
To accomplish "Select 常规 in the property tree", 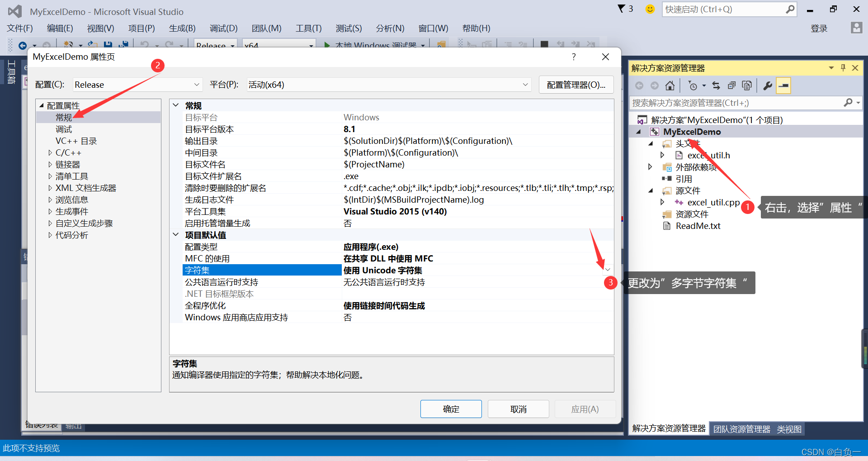I will 64,117.
